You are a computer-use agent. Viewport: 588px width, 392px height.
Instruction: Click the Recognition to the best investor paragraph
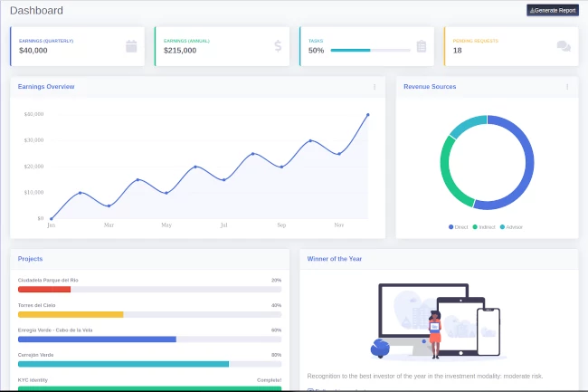(425, 376)
